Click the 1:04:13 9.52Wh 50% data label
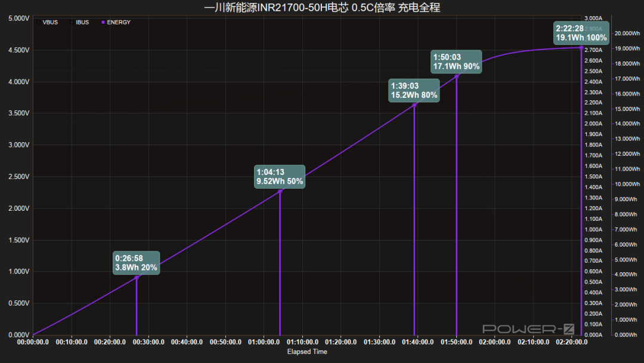This screenshot has height=363, width=644. [x=280, y=177]
